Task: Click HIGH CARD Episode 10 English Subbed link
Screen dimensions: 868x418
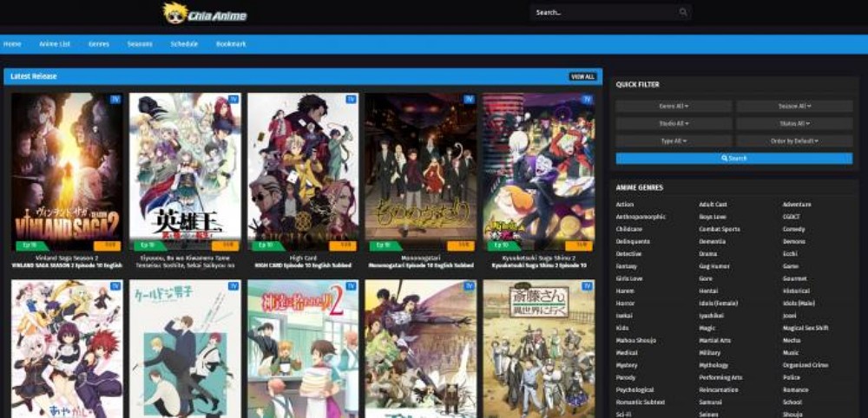Action: tap(303, 266)
